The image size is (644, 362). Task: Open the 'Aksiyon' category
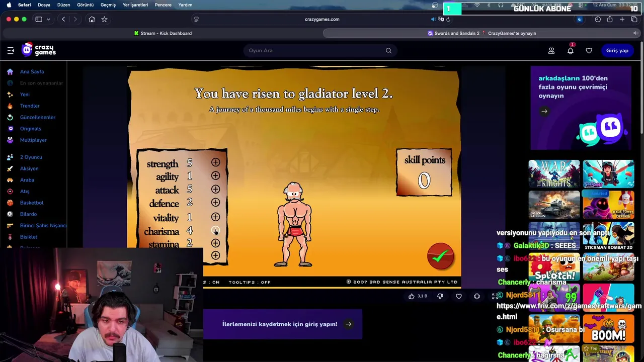point(29,168)
